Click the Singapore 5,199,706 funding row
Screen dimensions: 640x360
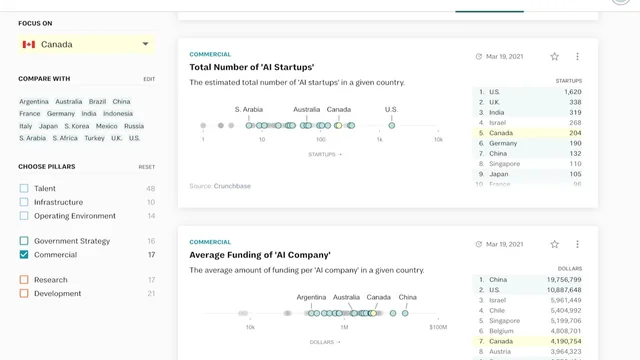528,320
